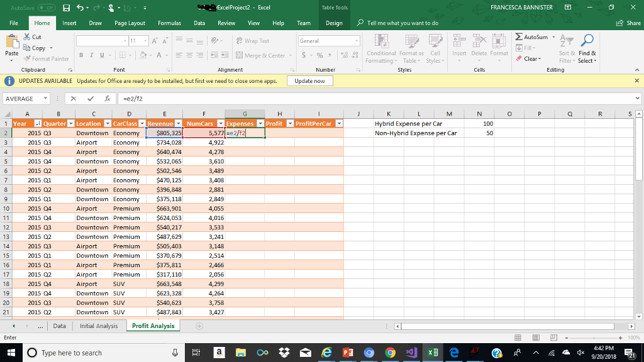Open the Initial Analysis sheet tab
644x362 pixels.
point(98,326)
